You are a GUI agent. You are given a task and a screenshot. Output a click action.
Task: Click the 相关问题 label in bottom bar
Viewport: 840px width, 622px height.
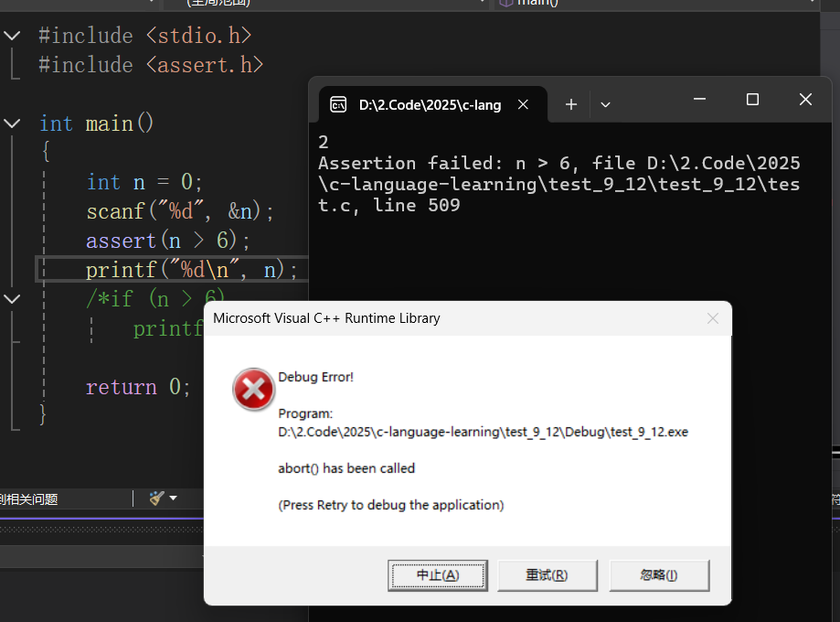pos(29,499)
